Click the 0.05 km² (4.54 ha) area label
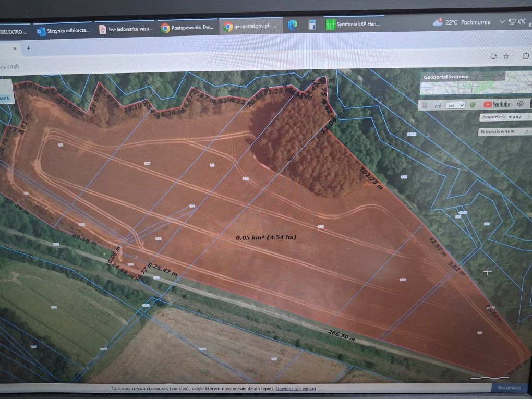The height and width of the screenshot is (399, 532). click(x=267, y=237)
